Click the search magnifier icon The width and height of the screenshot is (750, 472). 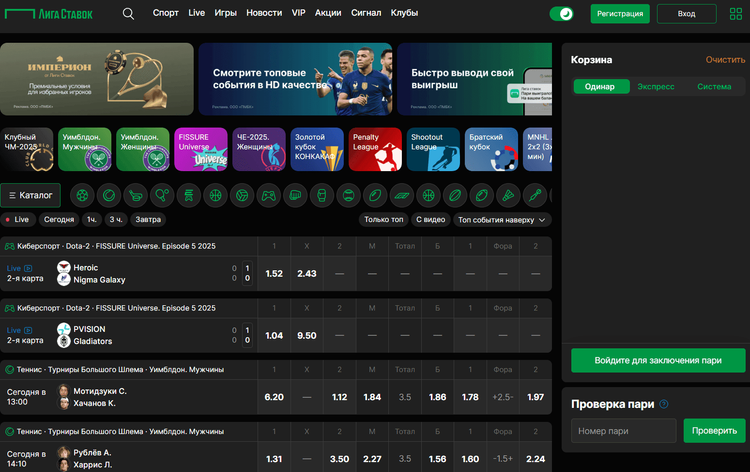128,14
